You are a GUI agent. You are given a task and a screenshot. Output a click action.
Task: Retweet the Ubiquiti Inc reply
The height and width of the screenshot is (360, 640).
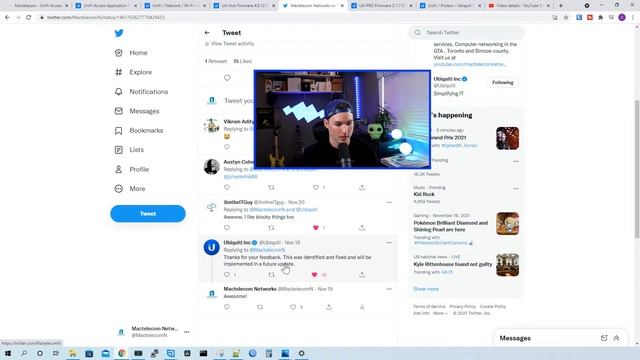(x=271, y=275)
